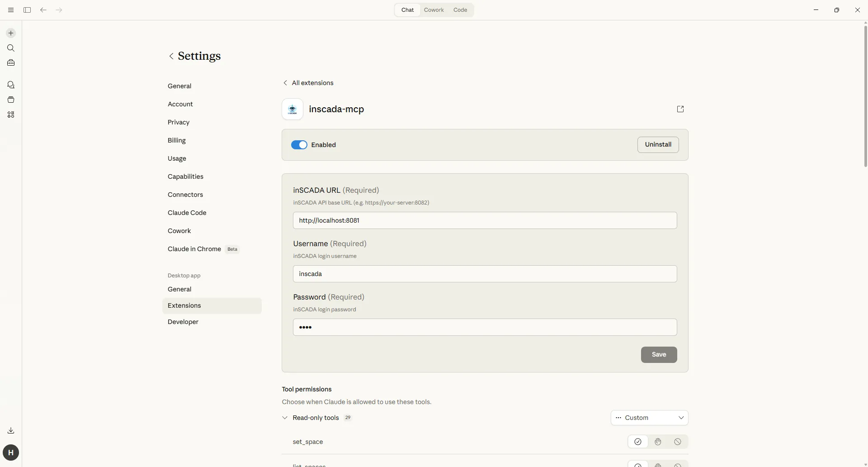The height and width of the screenshot is (467, 868).
Task: Open the Custom permissions dropdown
Action: click(649, 417)
